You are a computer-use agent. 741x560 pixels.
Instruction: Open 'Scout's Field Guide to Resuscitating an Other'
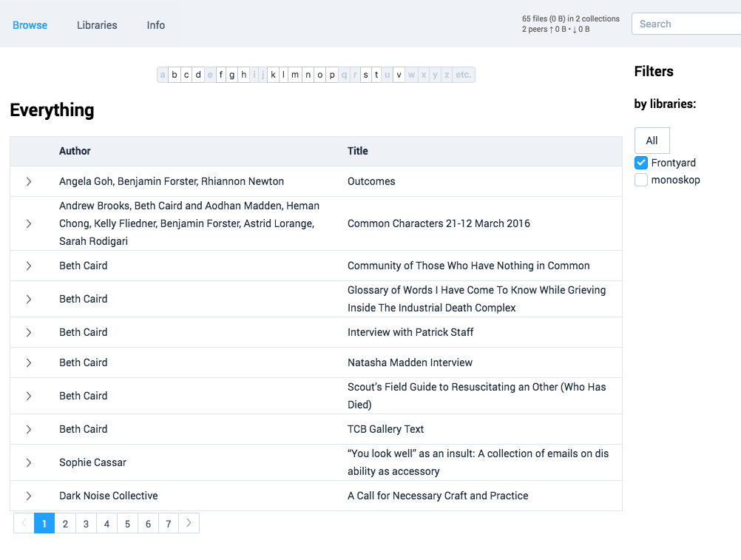point(476,396)
